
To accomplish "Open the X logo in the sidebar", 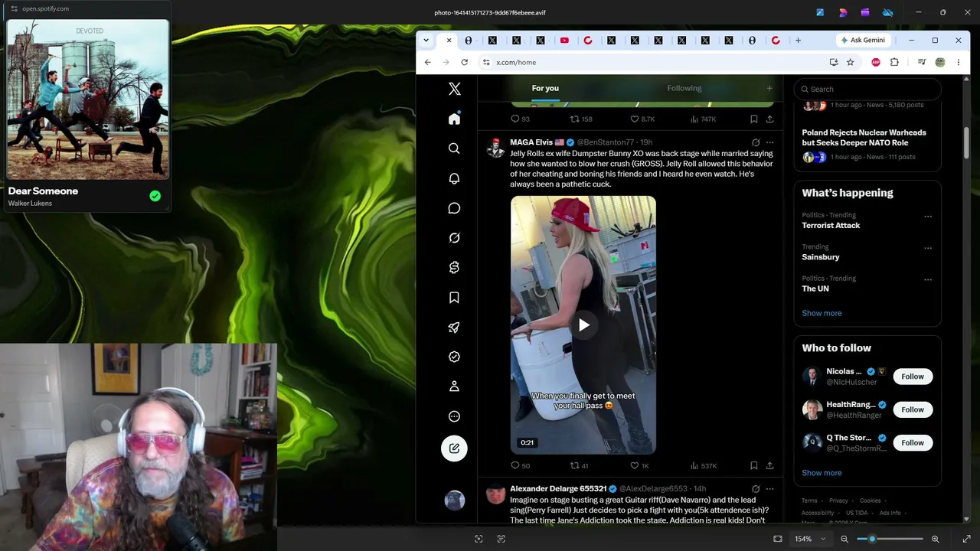I will point(454,89).
